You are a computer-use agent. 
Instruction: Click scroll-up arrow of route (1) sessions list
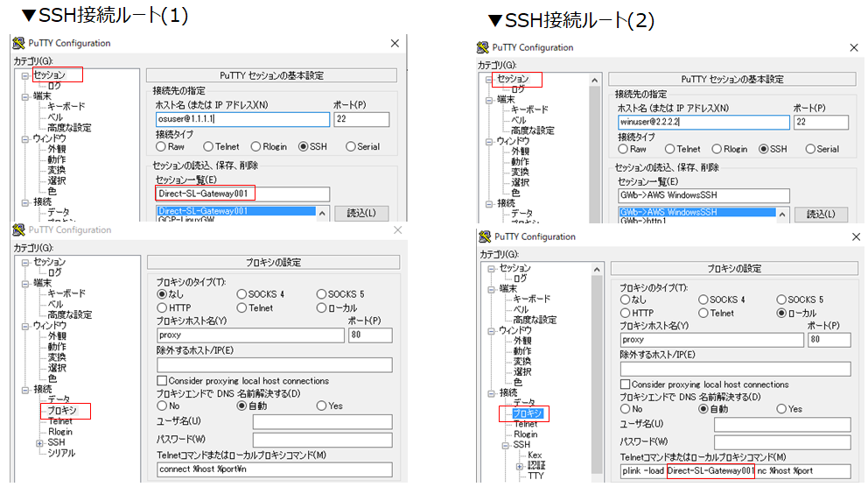tap(322, 214)
